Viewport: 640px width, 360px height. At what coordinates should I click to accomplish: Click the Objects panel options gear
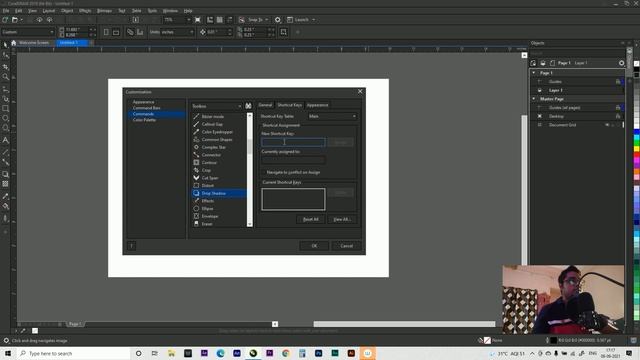(621, 63)
